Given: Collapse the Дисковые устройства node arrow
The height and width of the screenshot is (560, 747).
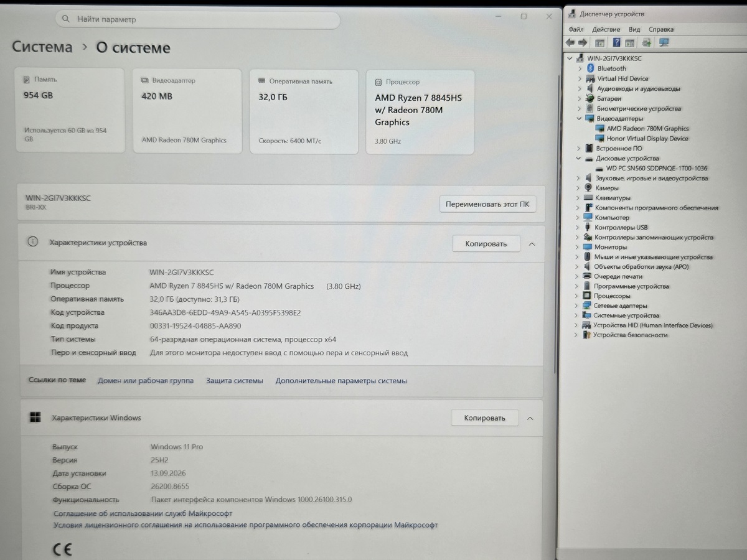Looking at the screenshot, I should point(580,158).
